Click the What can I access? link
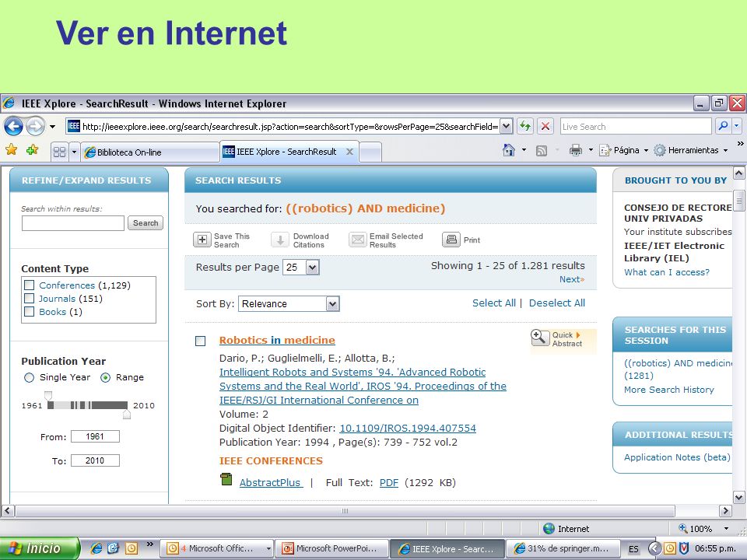 point(667,272)
